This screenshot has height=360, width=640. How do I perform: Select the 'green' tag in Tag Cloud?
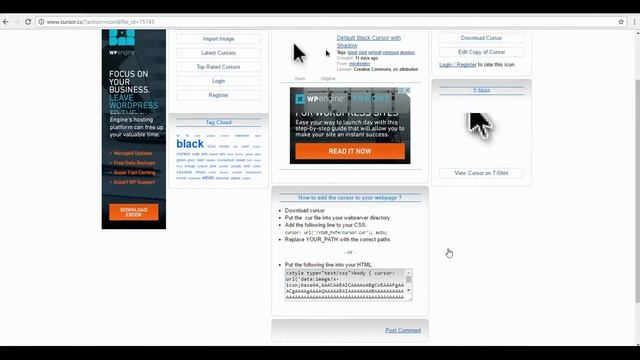click(x=181, y=160)
